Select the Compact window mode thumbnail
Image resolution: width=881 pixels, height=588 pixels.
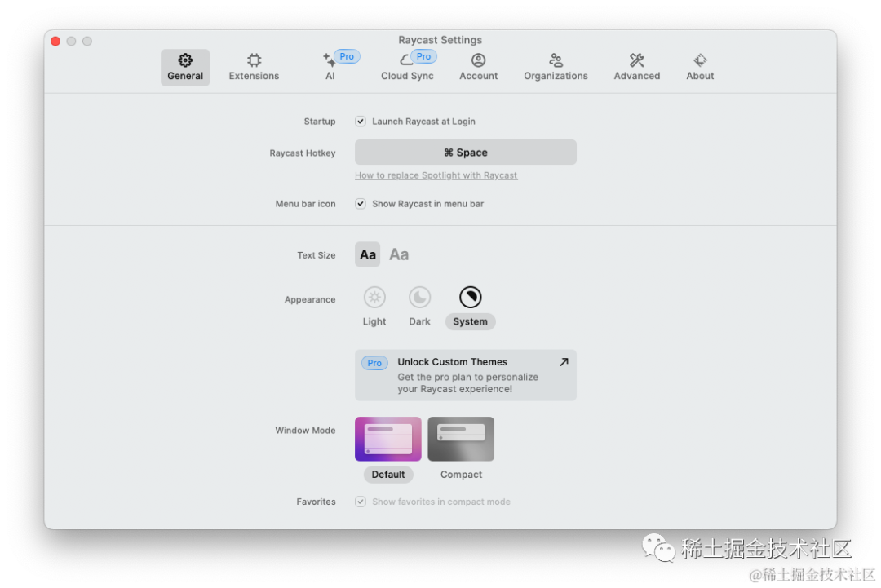tap(461, 440)
